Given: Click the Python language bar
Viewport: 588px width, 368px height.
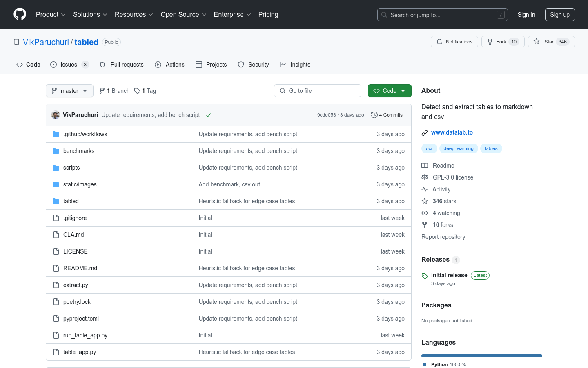Looking at the screenshot, I should coord(482,356).
